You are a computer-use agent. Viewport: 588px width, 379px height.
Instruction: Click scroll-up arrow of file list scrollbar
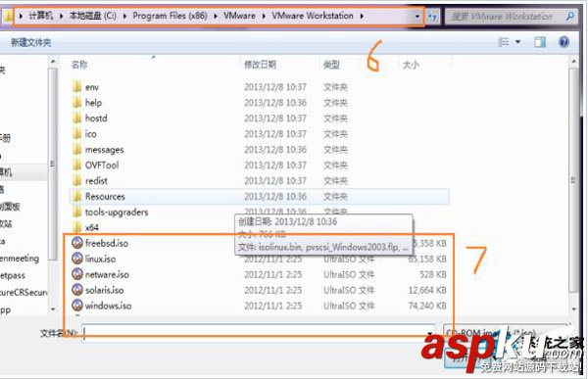573,61
